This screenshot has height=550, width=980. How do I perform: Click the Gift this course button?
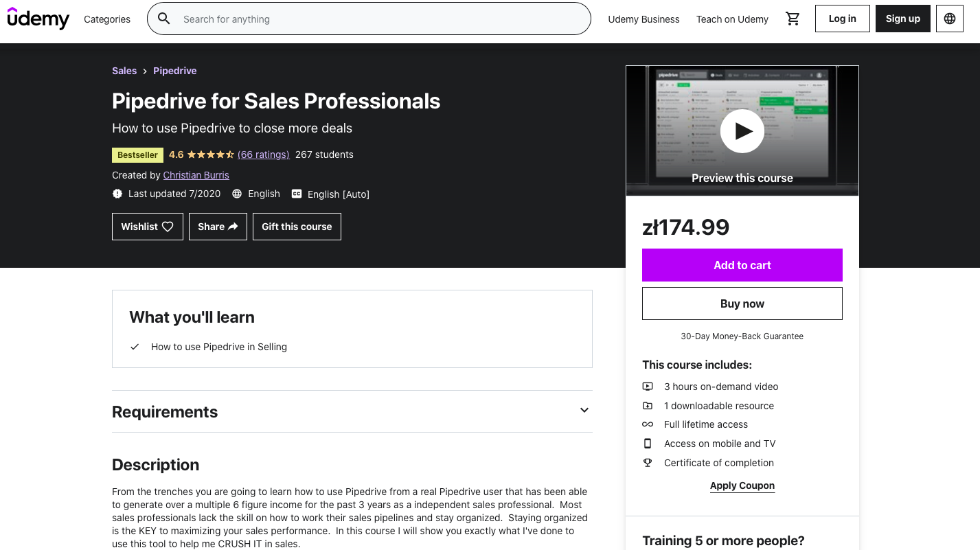pos(297,227)
